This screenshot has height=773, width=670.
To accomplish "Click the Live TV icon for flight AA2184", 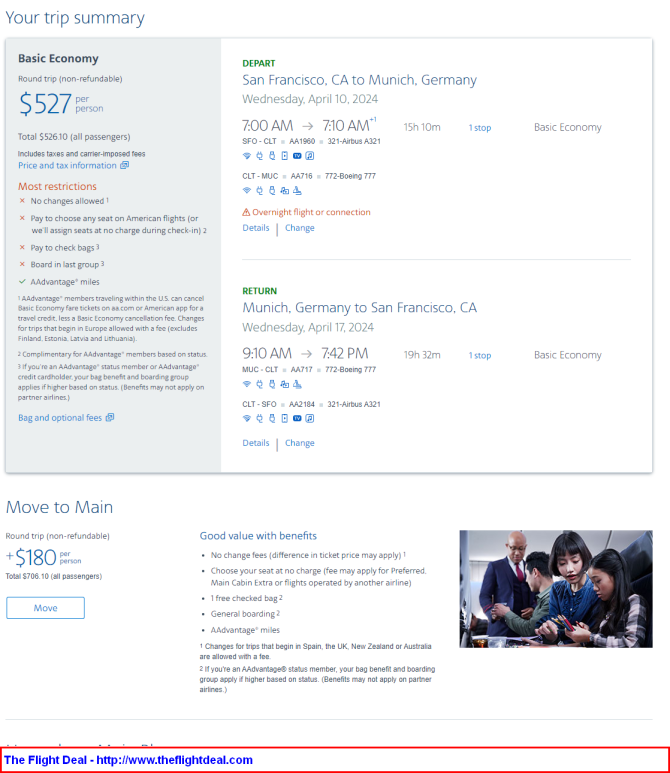I will point(297,419).
